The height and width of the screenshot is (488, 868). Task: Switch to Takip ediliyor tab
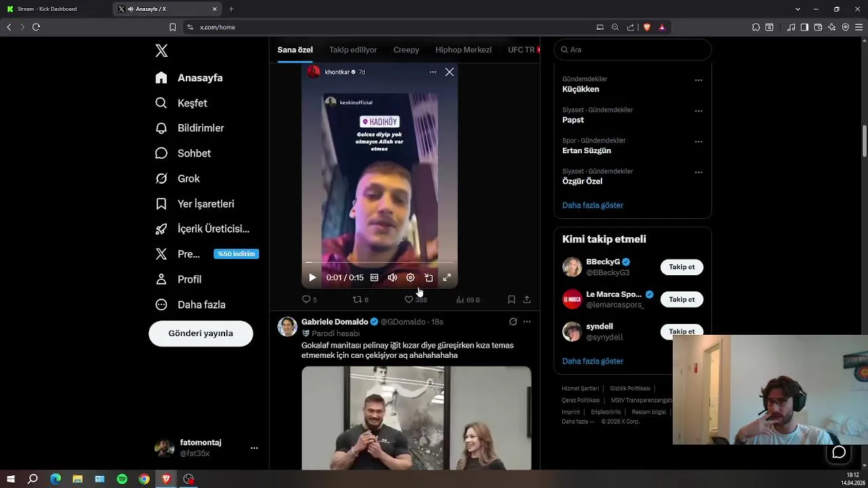pyautogui.click(x=353, y=50)
